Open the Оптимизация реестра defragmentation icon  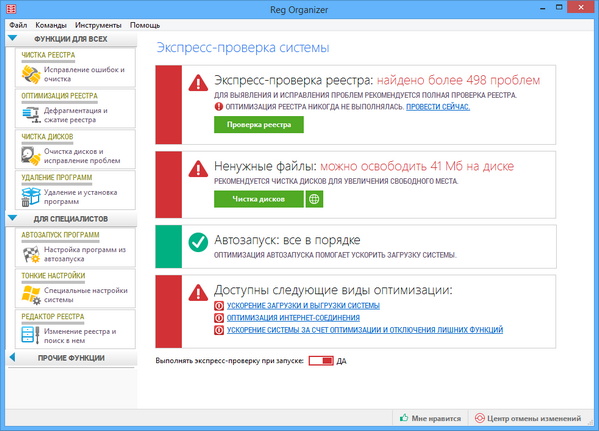31,115
